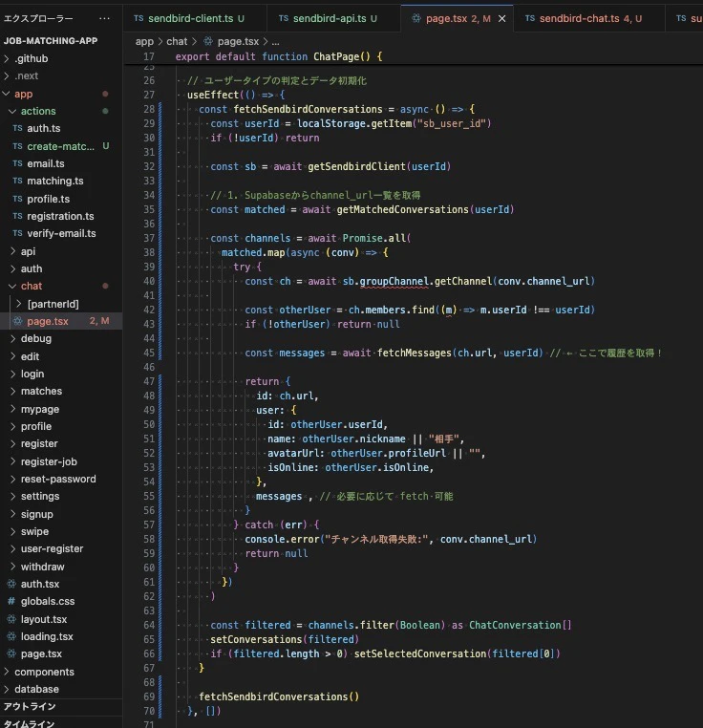Click the breadcrumb ellipsis segment
The width and height of the screenshot is (703, 728).
[x=275, y=41]
